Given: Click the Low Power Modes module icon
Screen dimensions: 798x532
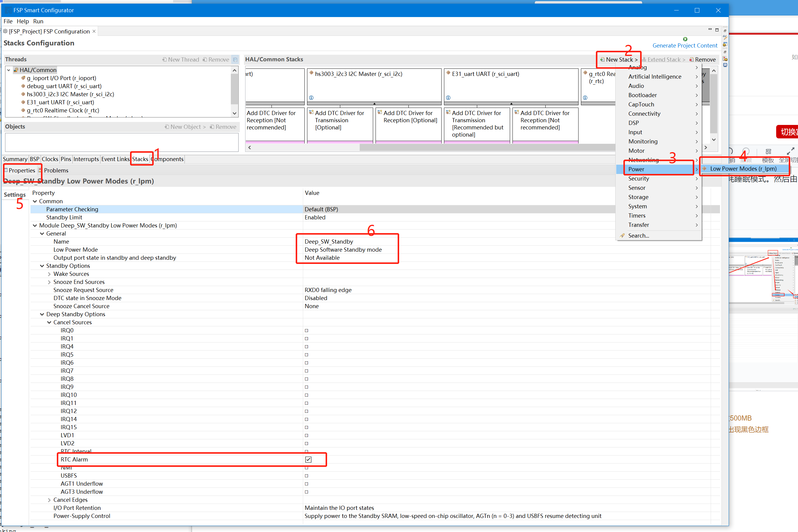Looking at the screenshot, I should click(704, 169).
